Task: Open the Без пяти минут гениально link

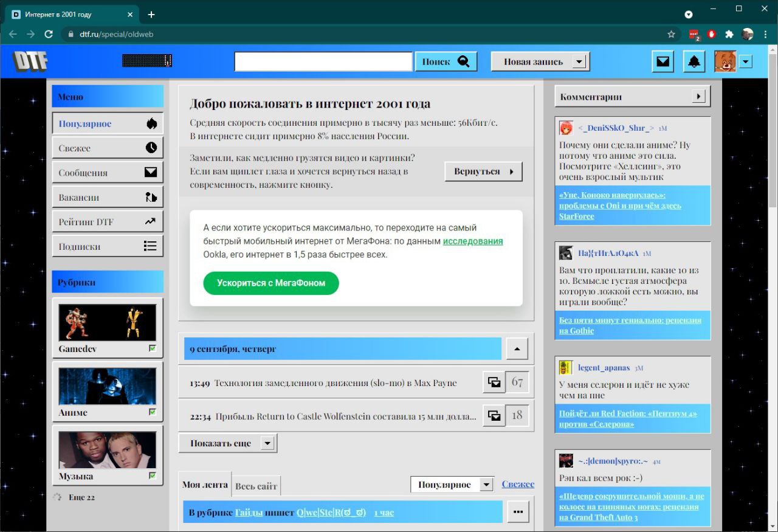Action: tap(630, 325)
